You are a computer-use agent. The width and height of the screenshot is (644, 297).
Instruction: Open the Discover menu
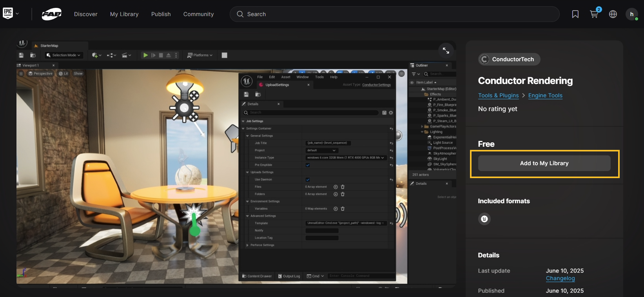(86, 14)
